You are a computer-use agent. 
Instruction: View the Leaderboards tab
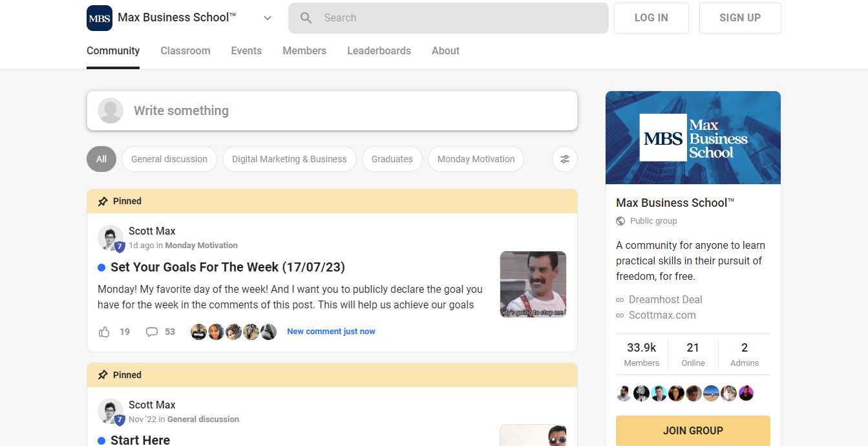pyautogui.click(x=379, y=51)
